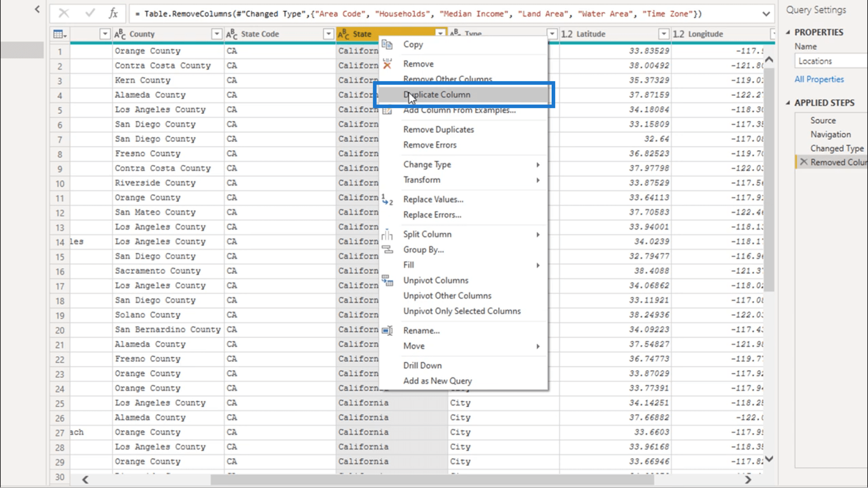Select the Changed Type applied step
This screenshot has height=488, width=868.
pos(837,149)
